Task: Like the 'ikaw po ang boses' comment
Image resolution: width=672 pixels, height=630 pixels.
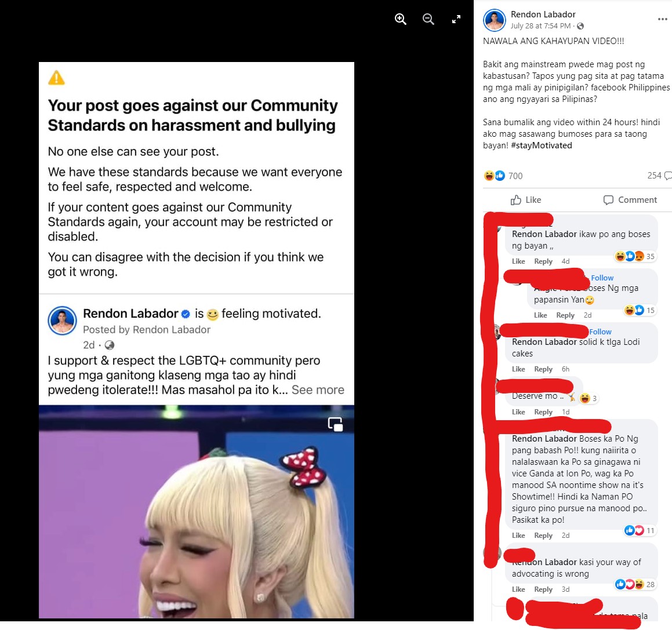Action: tap(518, 261)
